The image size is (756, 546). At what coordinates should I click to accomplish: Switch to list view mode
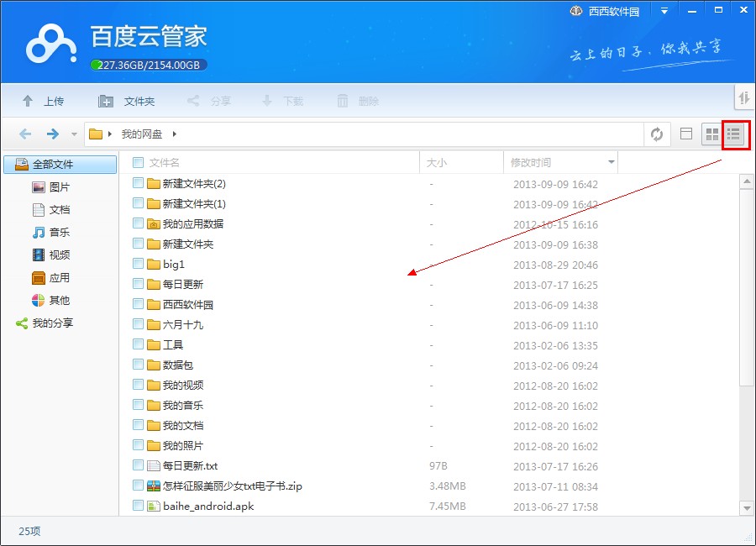pyautogui.click(x=734, y=134)
